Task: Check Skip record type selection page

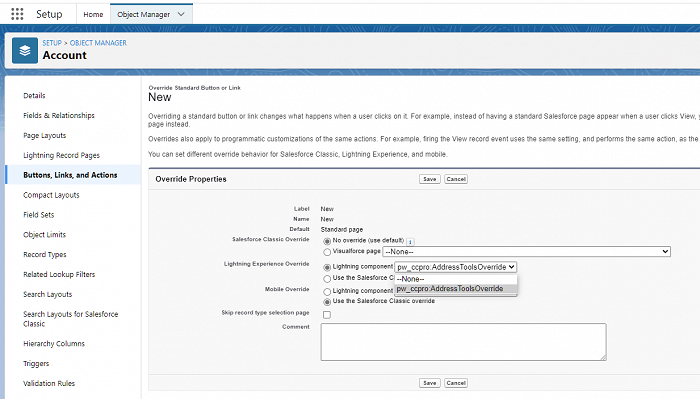Action: [x=327, y=315]
